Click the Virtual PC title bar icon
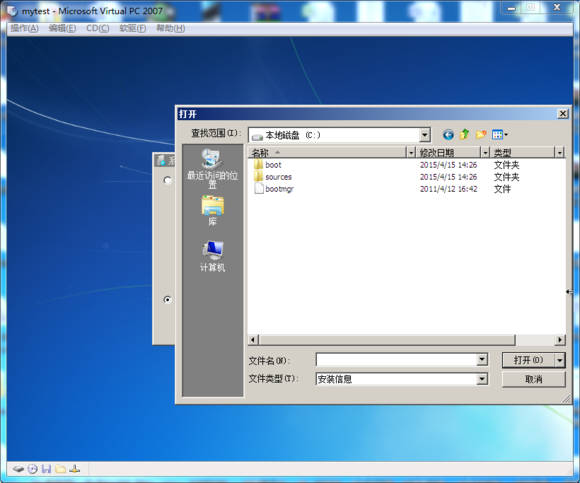The image size is (580, 483). pos(12,11)
